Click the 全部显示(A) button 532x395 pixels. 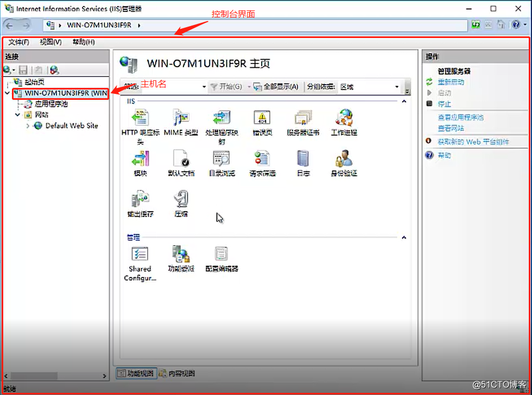pos(276,87)
